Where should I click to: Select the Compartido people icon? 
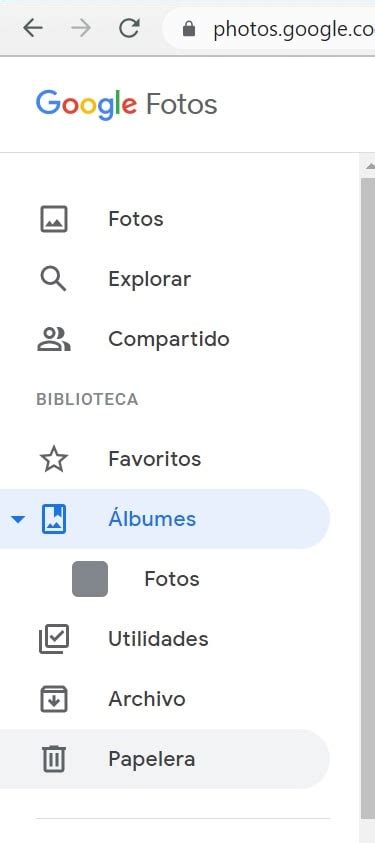point(54,339)
